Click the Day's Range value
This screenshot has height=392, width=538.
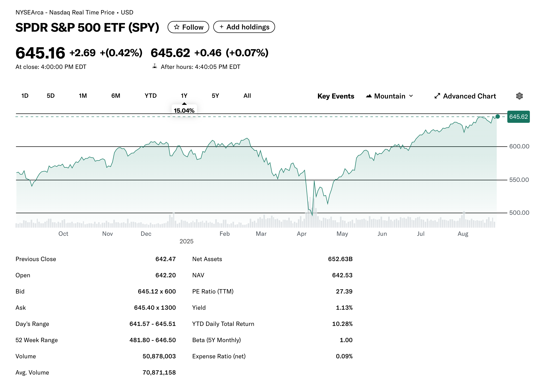(153, 324)
